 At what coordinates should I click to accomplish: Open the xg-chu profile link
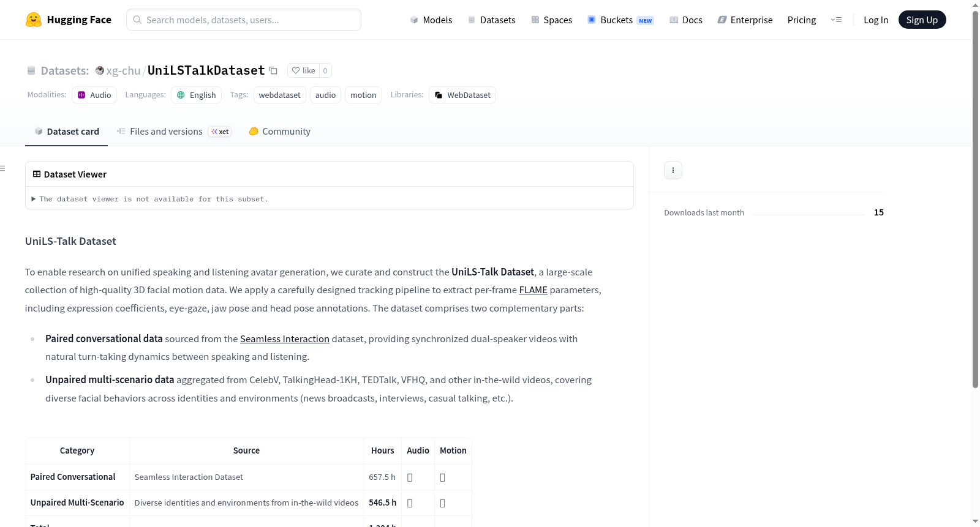[123, 70]
